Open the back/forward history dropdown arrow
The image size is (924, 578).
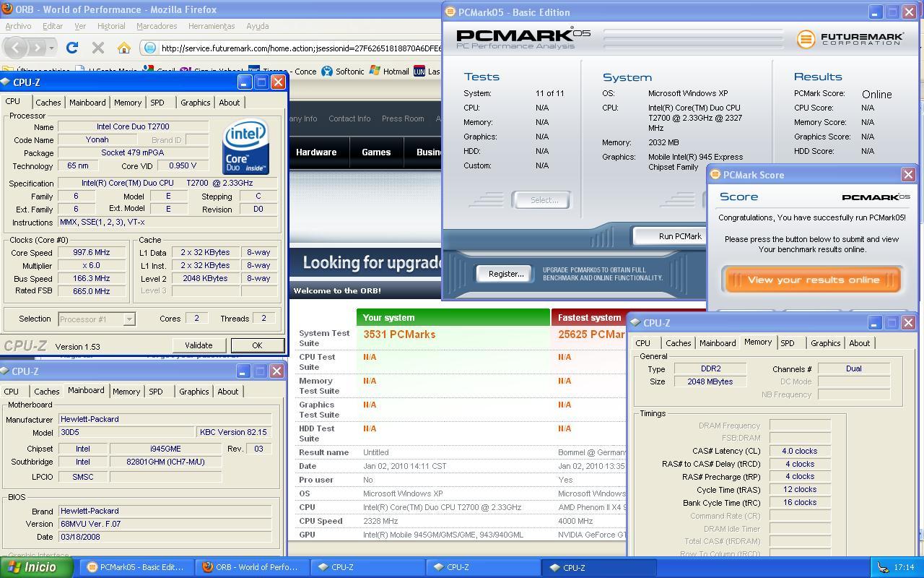52,48
